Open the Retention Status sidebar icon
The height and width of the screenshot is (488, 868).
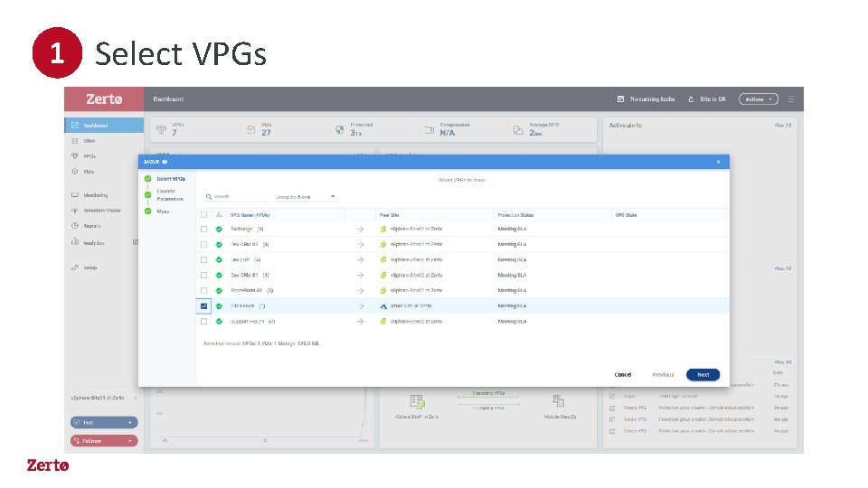tap(75, 211)
